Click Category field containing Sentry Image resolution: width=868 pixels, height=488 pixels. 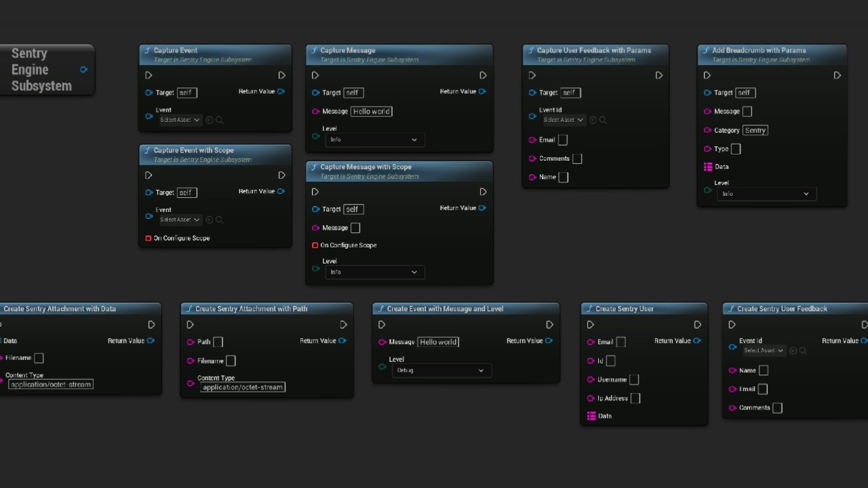pos(755,130)
